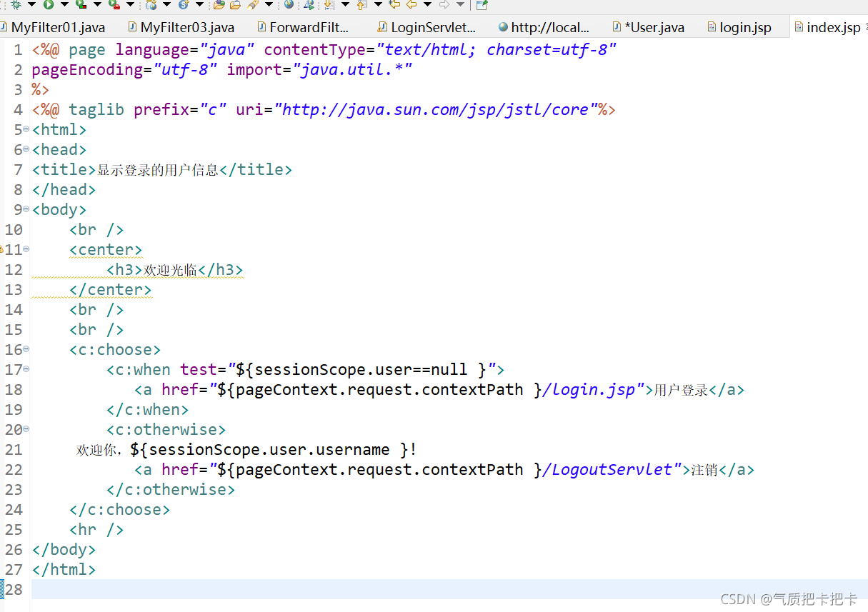The width and height of the screenshot is (868, 612).
Task: Open the External Tools dropdown arrow
Action: click(131, 5)
